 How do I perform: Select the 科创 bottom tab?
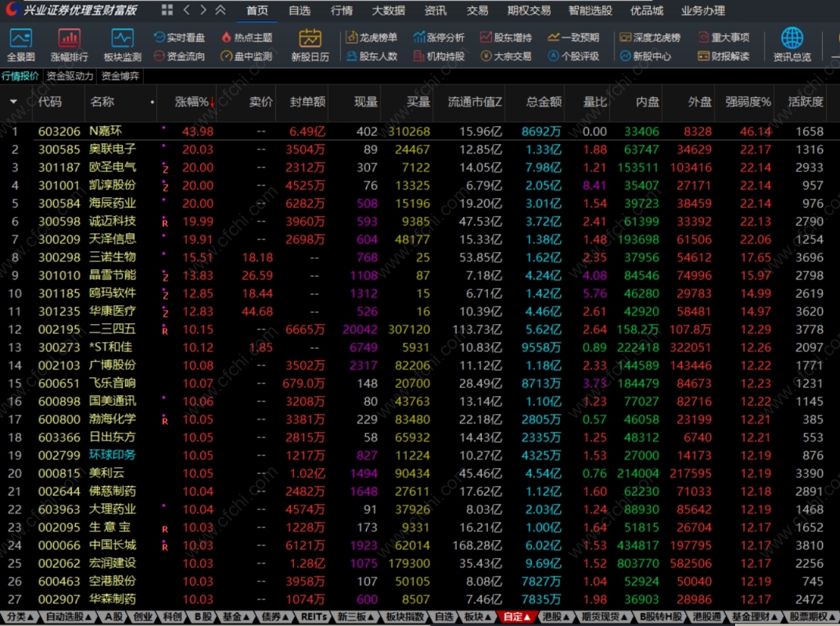[172, 617]
